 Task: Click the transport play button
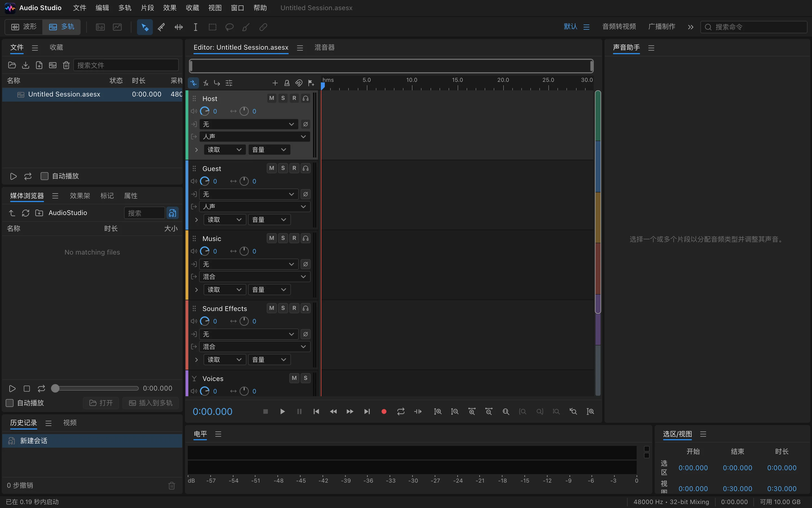[x=282, y=411]
